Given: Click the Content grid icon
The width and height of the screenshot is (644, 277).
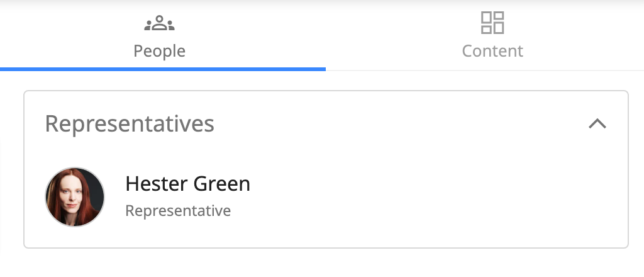Looking at the screenshot, I should [492, 23].
